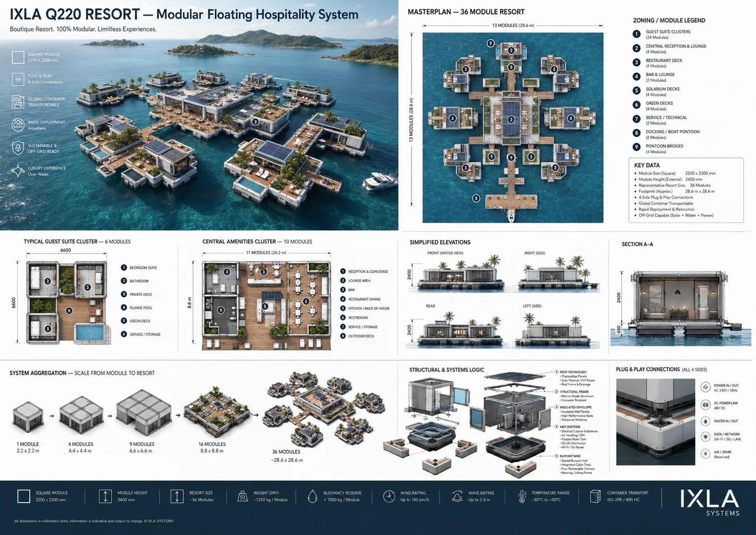Click the IXLA Systems logo

709,502
